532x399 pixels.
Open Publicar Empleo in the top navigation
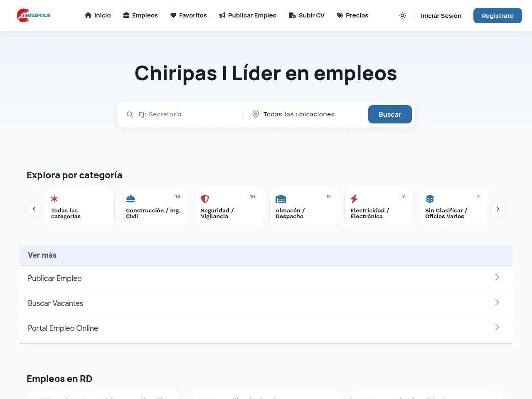point(248,15)
